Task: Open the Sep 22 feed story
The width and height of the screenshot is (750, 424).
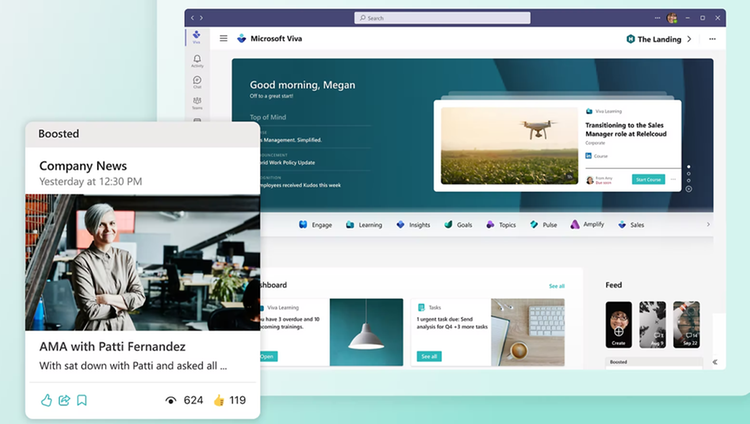Action: point(686,324)
